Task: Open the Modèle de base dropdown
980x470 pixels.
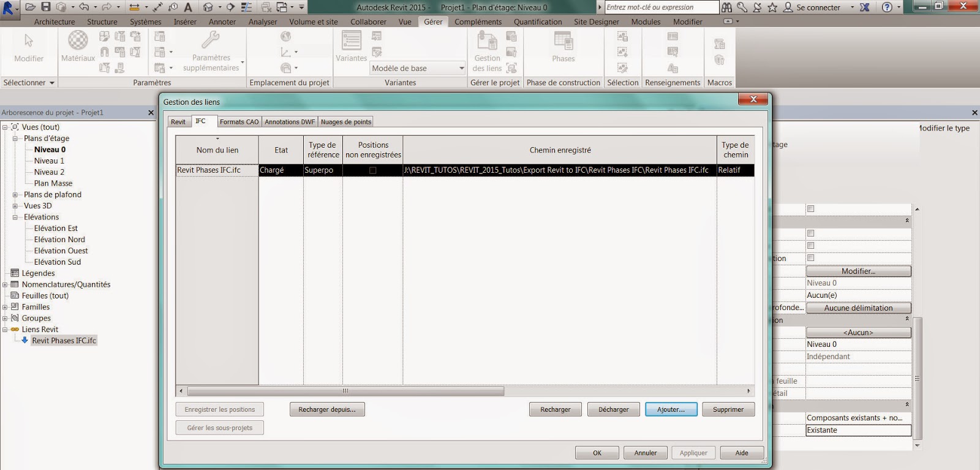Action: [x=417, y=68]
